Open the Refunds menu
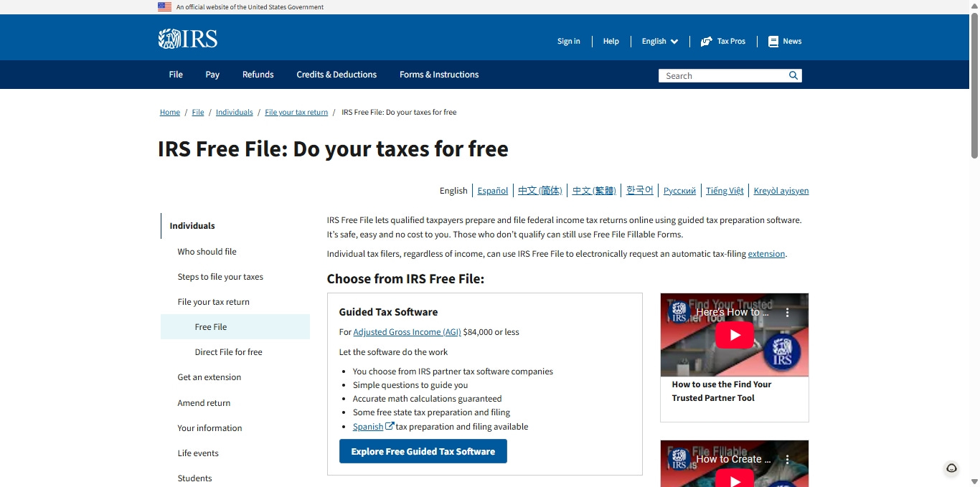Screen dimensions: 980x487 tap(258, 75)
